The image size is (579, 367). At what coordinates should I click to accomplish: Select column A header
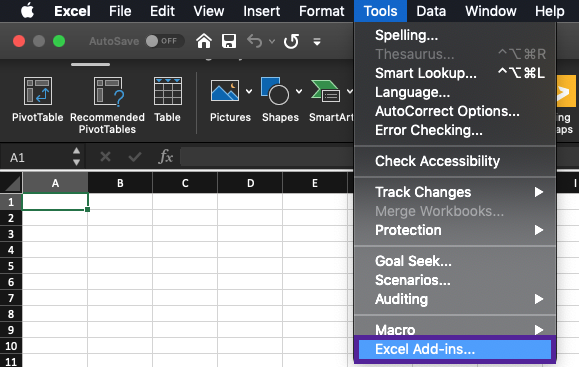click(x=55, y=183)
